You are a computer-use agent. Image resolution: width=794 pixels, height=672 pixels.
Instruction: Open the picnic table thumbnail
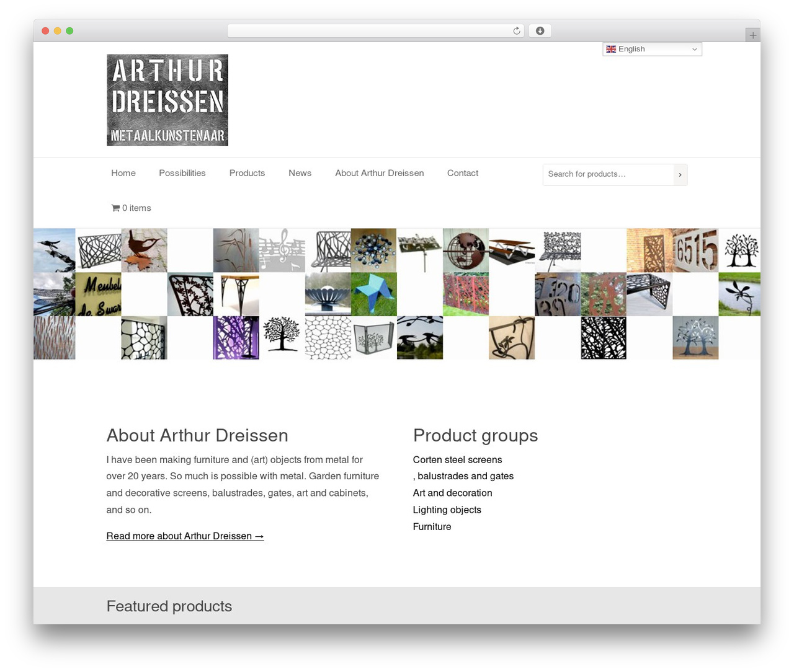pyautogui.click(x=512, y=250)
